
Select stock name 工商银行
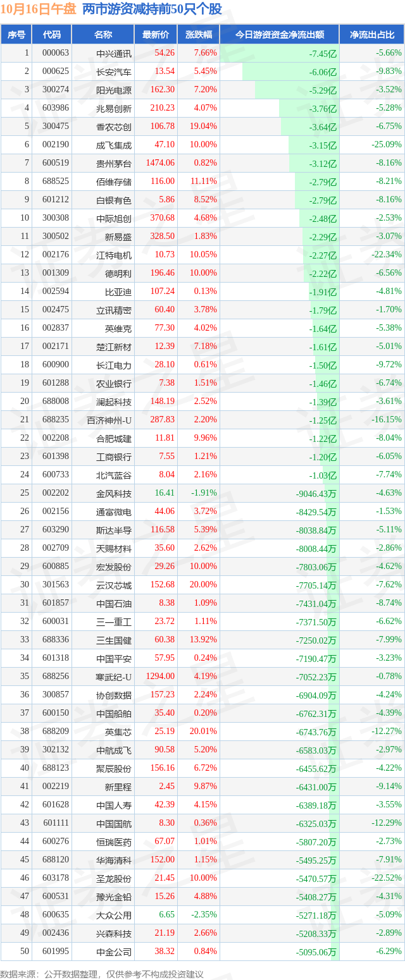coord(114,456)
